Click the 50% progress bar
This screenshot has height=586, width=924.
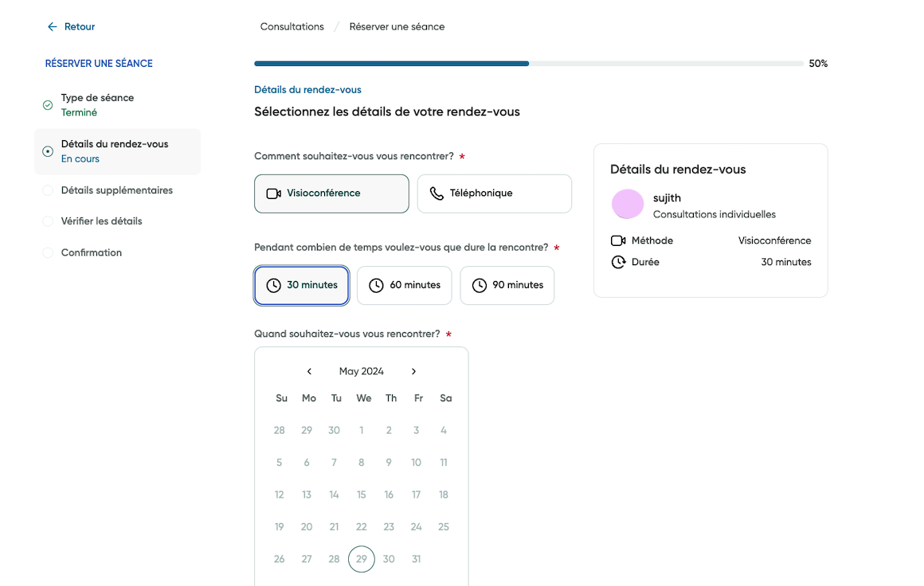click(x=528, y=64)
